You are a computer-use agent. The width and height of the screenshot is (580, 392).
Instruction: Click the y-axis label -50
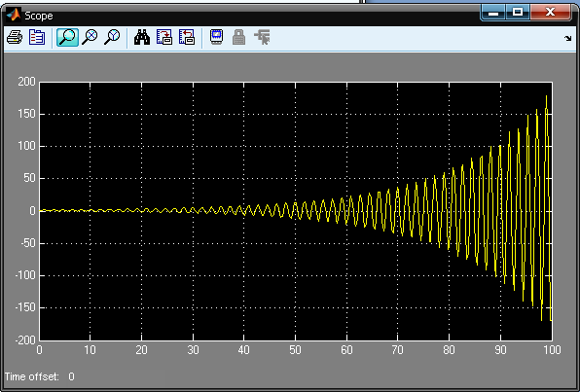pyautogui.click(x=28, y=243)
